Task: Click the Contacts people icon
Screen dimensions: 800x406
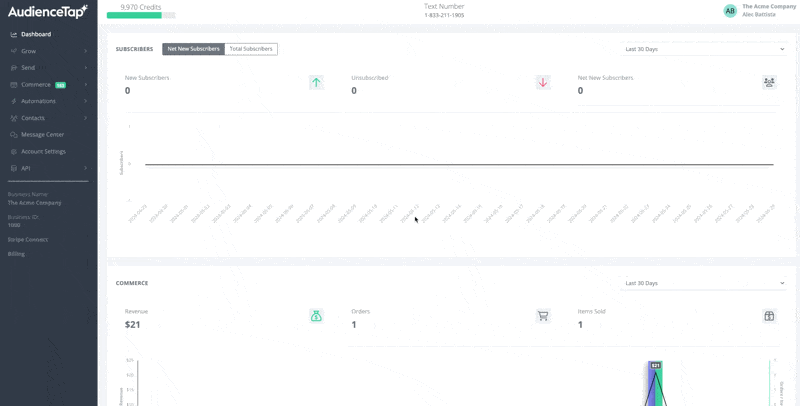Action: [x=14, y=118]
